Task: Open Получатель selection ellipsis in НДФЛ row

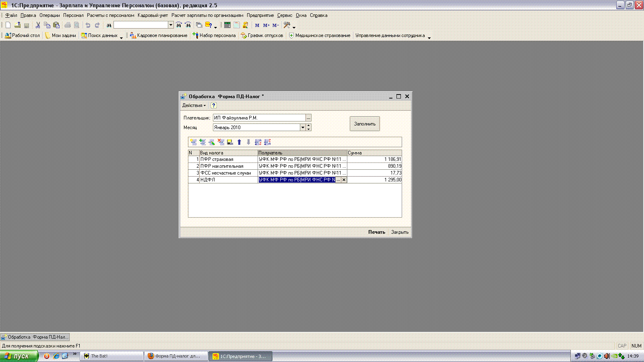Action: pyautogui.click(x=338, y=180)
